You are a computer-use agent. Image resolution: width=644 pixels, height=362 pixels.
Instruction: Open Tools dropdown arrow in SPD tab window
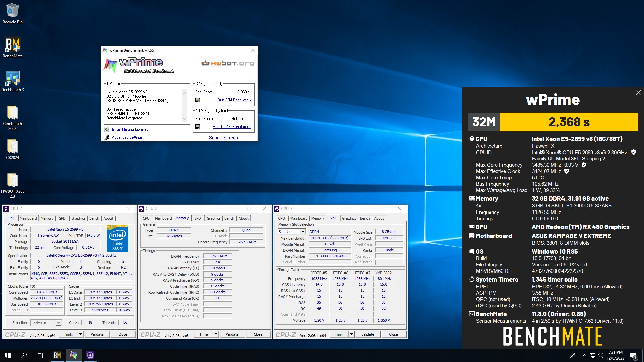(351, 334)
